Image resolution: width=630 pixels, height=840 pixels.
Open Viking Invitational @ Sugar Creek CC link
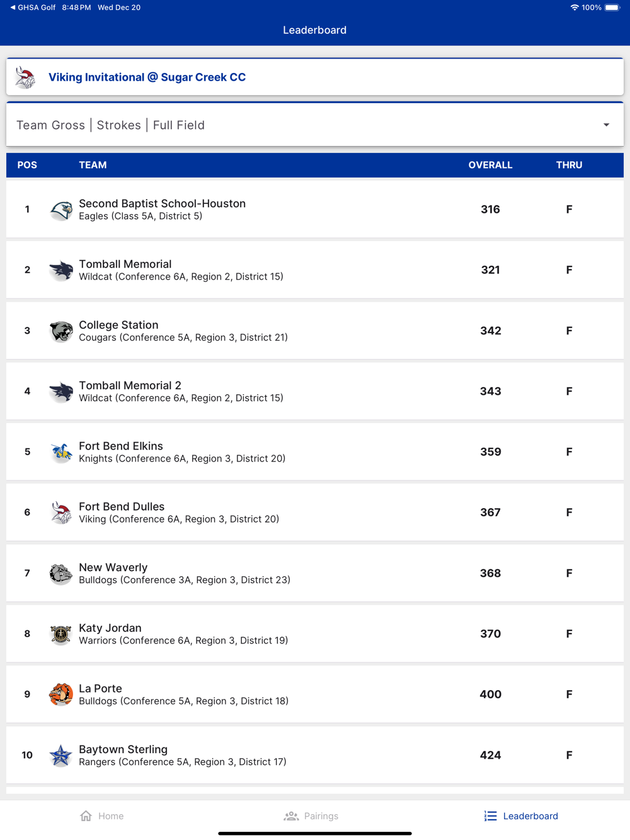(x=147, y=77)
